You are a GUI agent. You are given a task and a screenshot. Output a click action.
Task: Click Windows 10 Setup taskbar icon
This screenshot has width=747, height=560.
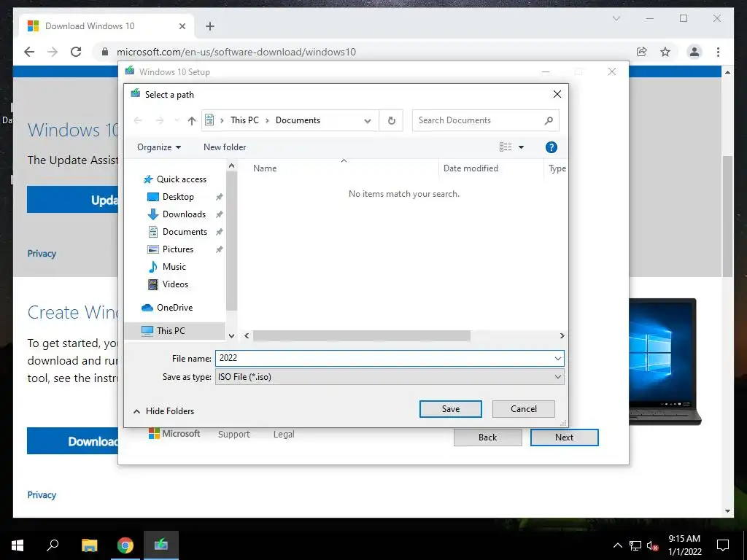point(161,544)
